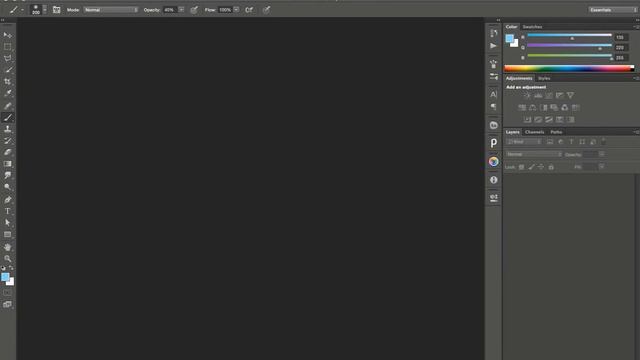640x360 pixels.
Task: Select the Eraser tool
Action: 8,152
